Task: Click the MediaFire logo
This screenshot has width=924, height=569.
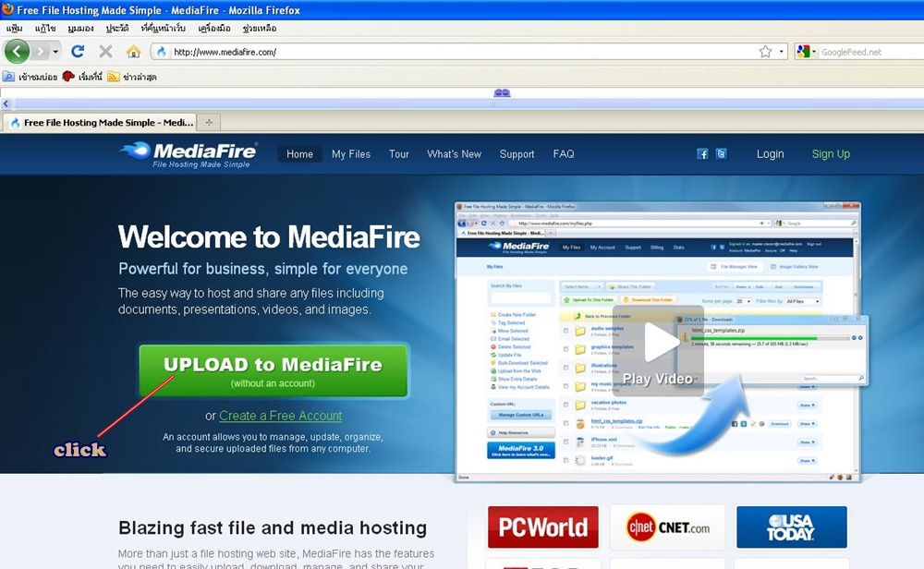Action: (x=188, y=154)
